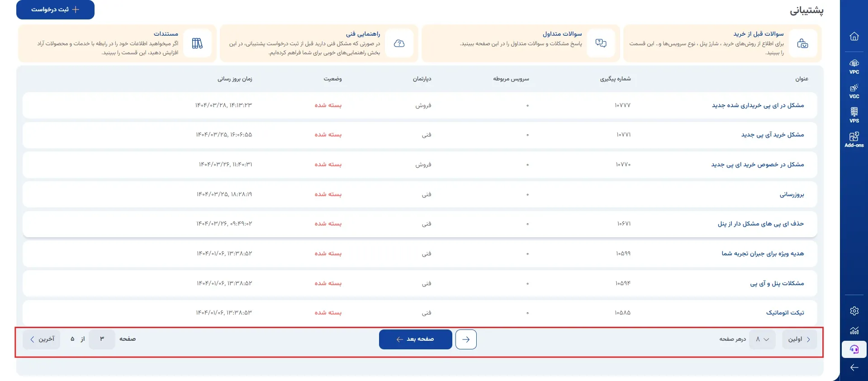This screenshot has width=868, height=381.
Task: Open ticket مشکل خرید آی پی جدید
Action: [x=773, y=135]
